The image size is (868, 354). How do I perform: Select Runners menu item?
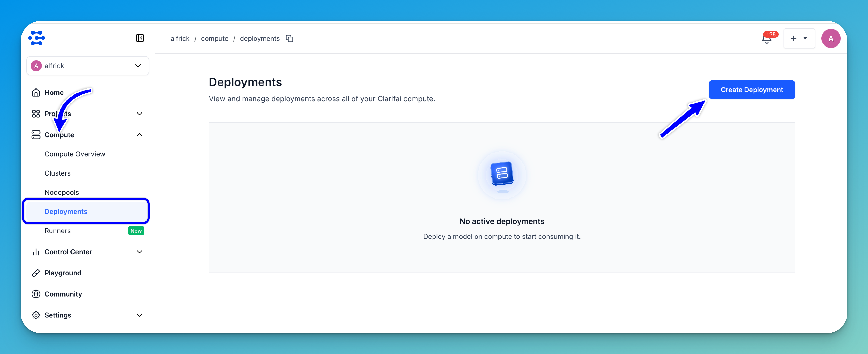tap(58, 231)
